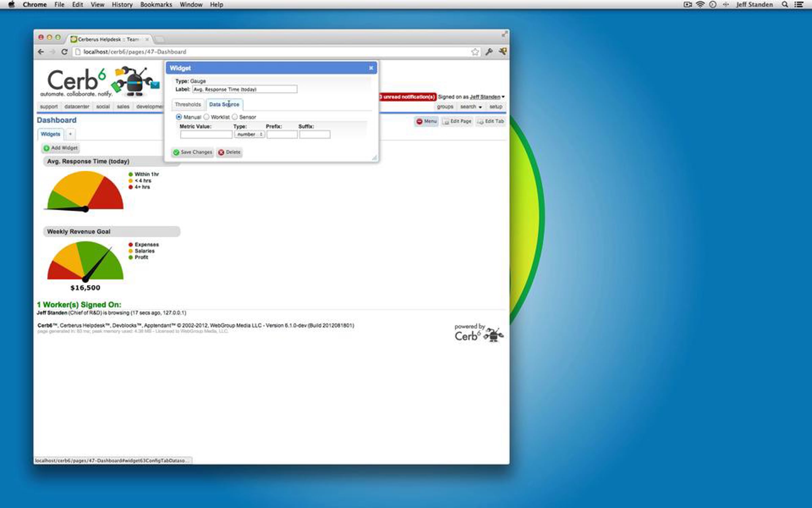Select the Manual data source radio

(x=179, y=117)
